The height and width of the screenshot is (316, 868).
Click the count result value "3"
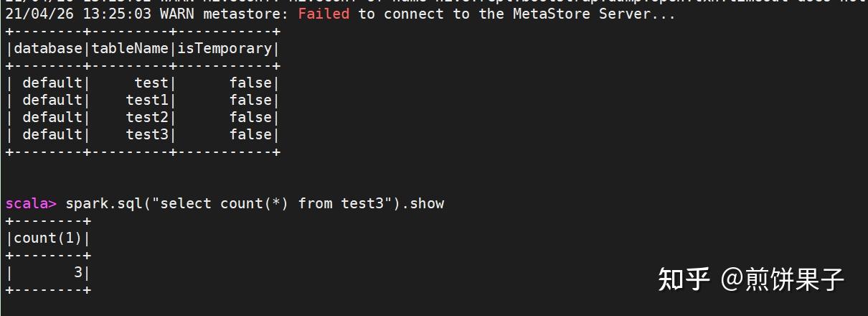78,272
